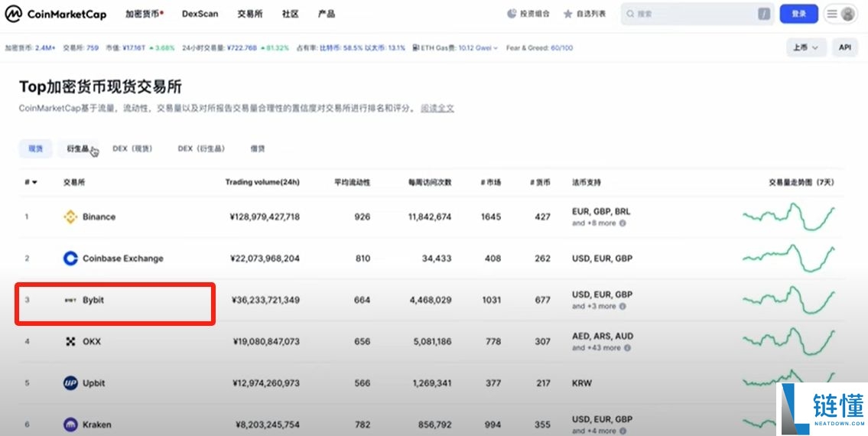Image resolution: width=868 pixels, height=436 pixels.
Task: Click the watchlist star icon
Action: pyautogui.click(x=568, y=14)
